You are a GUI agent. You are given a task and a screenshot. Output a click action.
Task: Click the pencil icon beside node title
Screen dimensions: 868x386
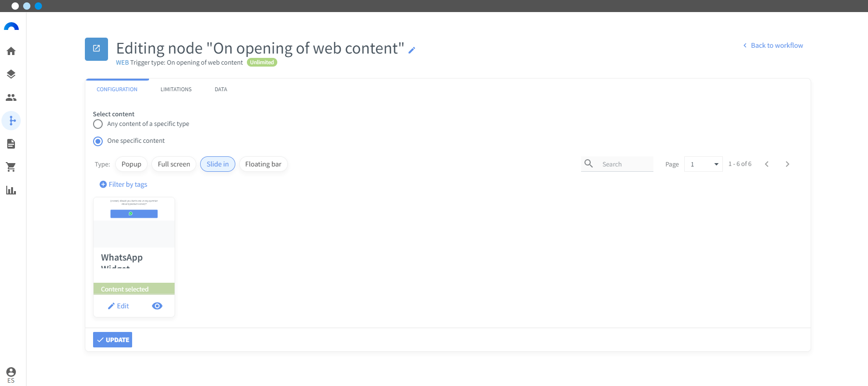(412, 50)
